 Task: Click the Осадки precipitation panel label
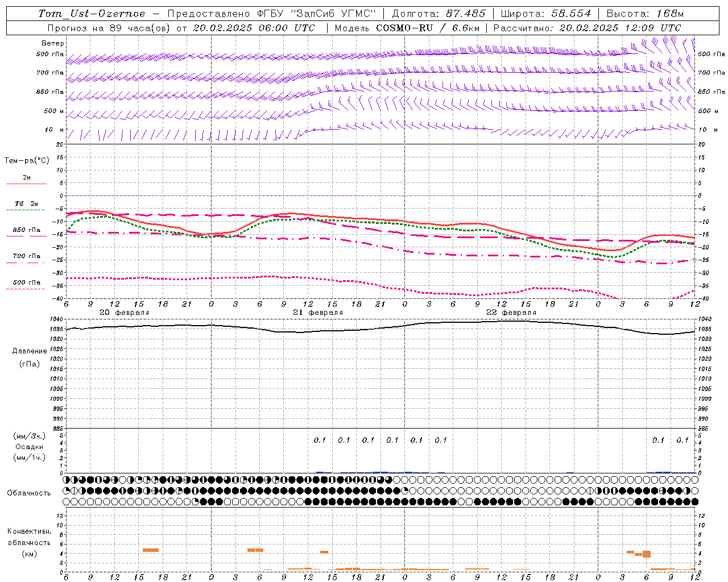pyautogui.click(x=30, y=447)
